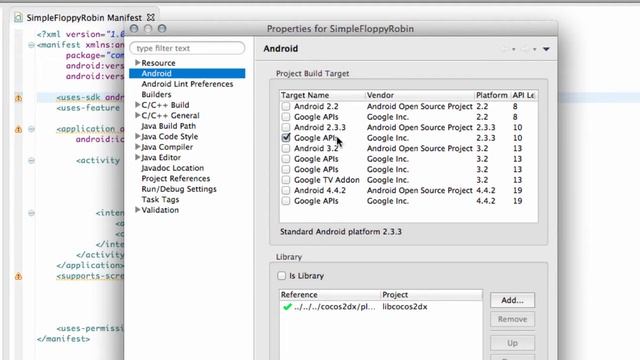Open the view menu dropdown arrow in Android header
The height and width of the screenshot is (360, 640).
546,49
